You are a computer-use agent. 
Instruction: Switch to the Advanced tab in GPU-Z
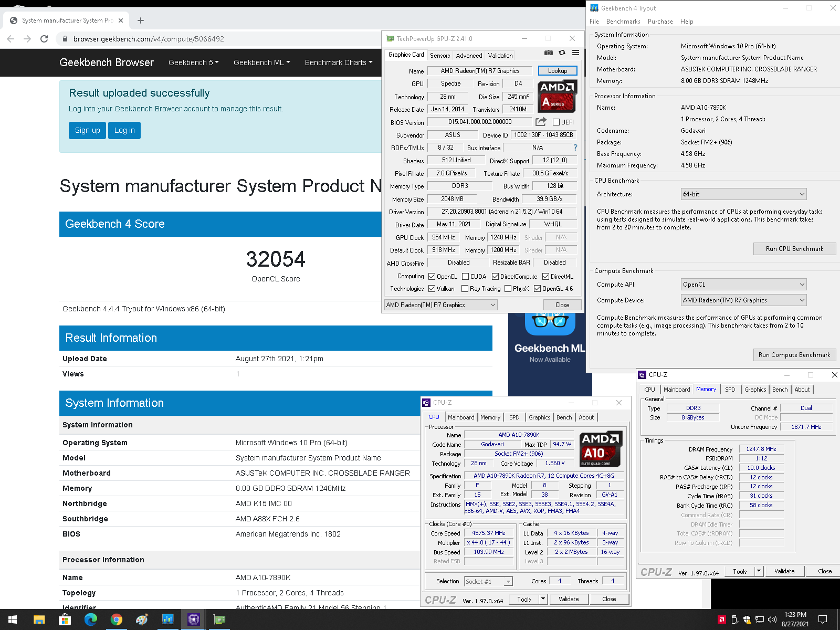[469, 56]
